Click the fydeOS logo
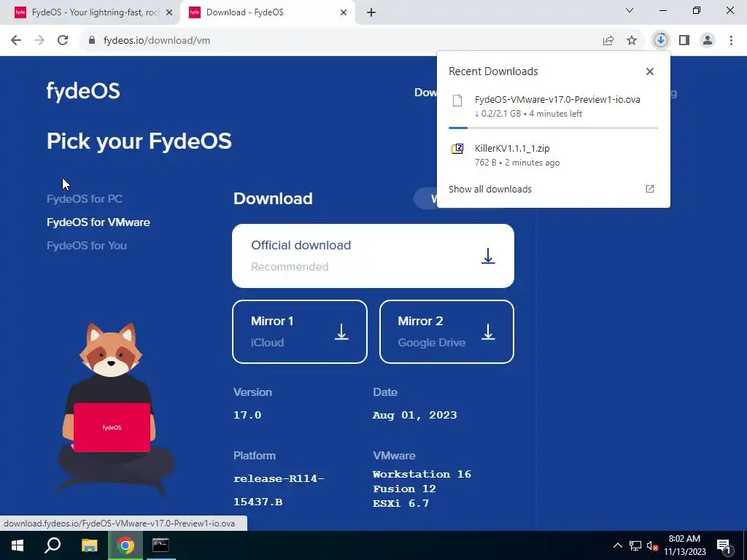This screenshot has width=747, height=560. pyautogui.click(x=83, y=91)
